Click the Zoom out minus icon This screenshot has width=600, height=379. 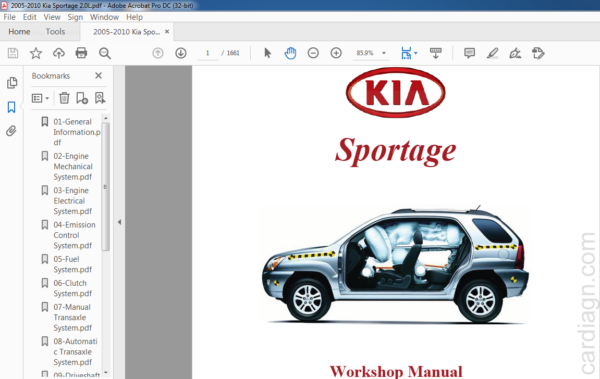pyautogui.click(x=313, y=53)
